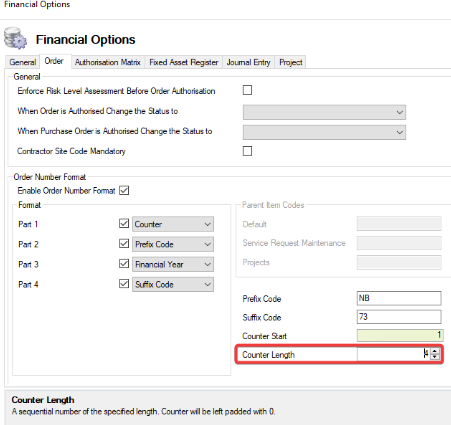The width and height of the screenshot is (451, 425).
Task: Increase Counter Length with up arrow
Action: pyautogui.click(x=435, y=351)
